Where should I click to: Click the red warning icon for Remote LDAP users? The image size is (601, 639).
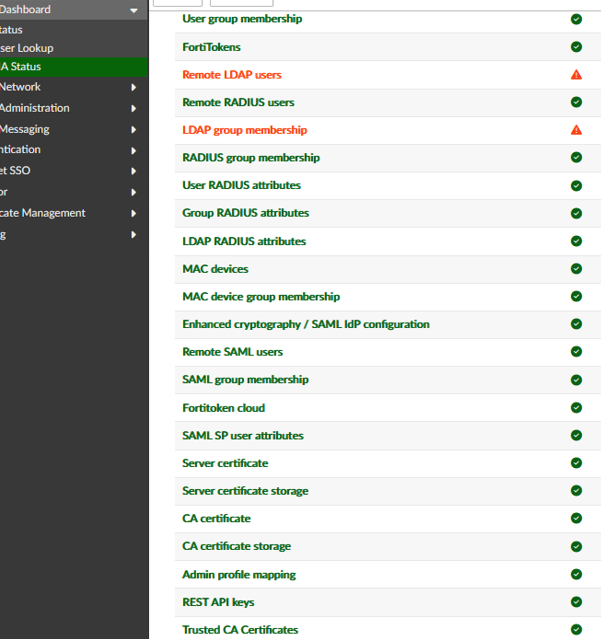(x=576, y=75)
